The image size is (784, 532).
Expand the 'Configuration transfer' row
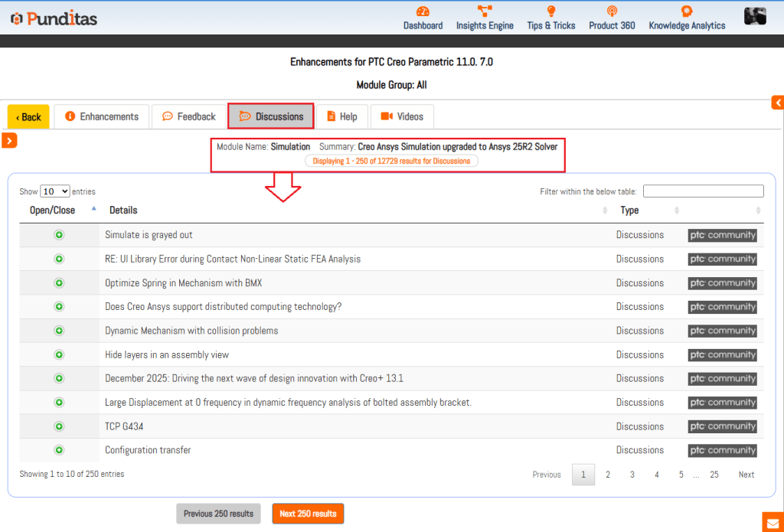[x=59, y=450]
